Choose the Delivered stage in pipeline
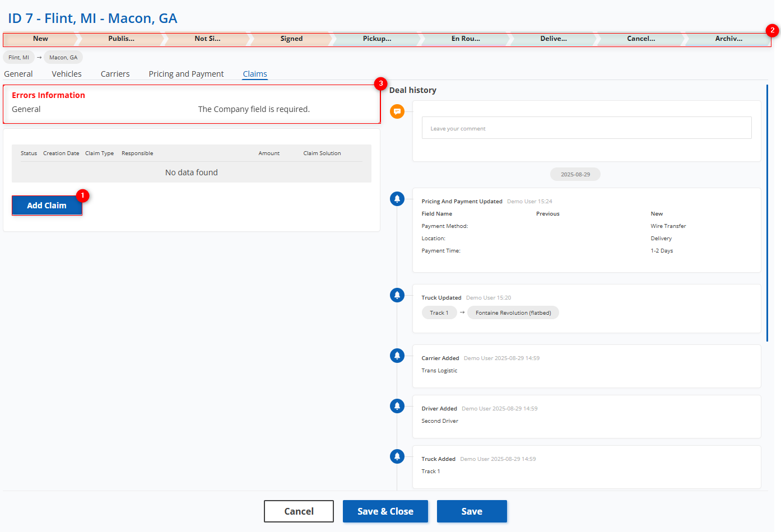The width and height of the screenshot is (781, 532). point(553,39)
